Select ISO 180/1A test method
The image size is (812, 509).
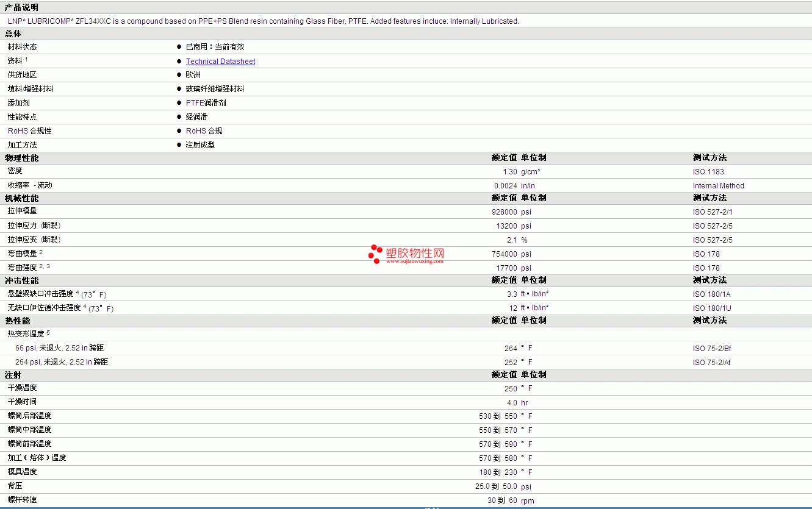tap(712, 294)
